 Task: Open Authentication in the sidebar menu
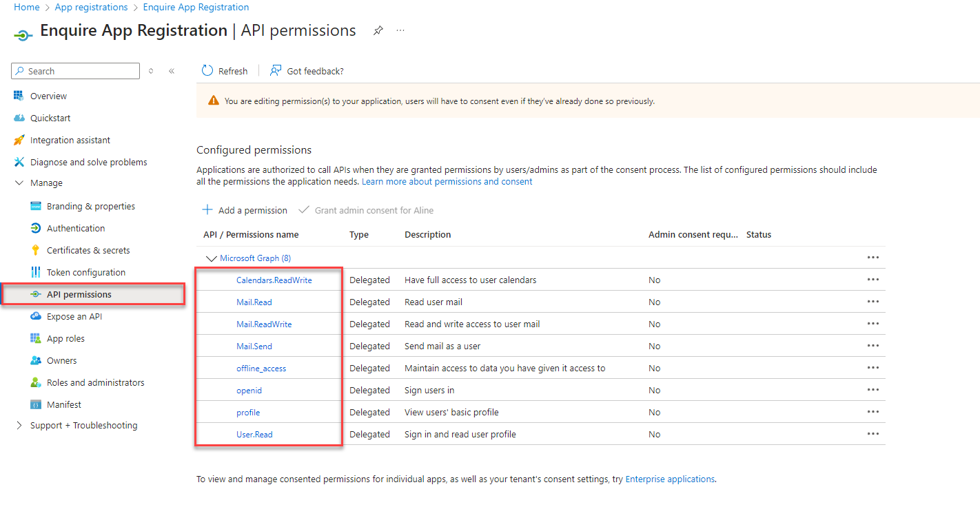(76, 228)
